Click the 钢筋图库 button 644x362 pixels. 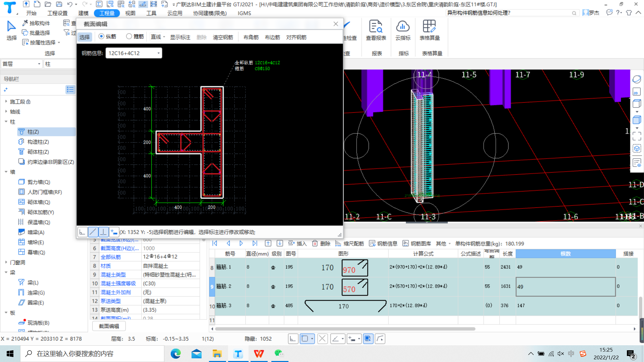pos(417,244)
